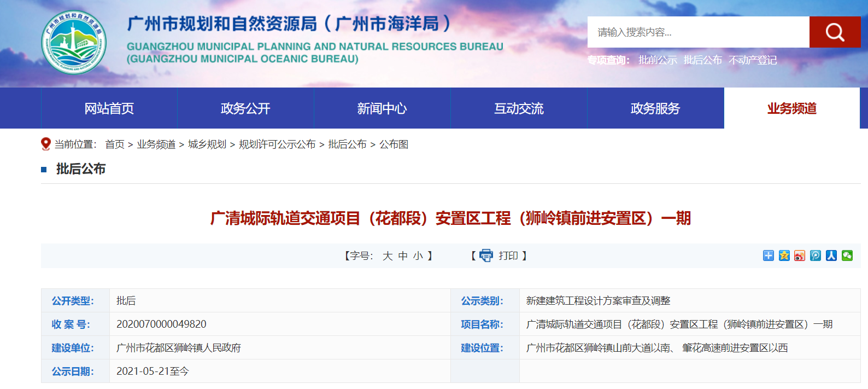Select the 业务频道 navigation tab
The height and width of the screenshot is (389, 868).
click(791, 108)
